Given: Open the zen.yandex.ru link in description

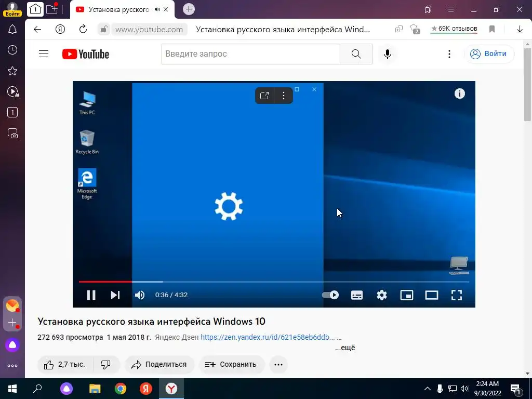Looking at the screenshot, I should pos(268,337).
